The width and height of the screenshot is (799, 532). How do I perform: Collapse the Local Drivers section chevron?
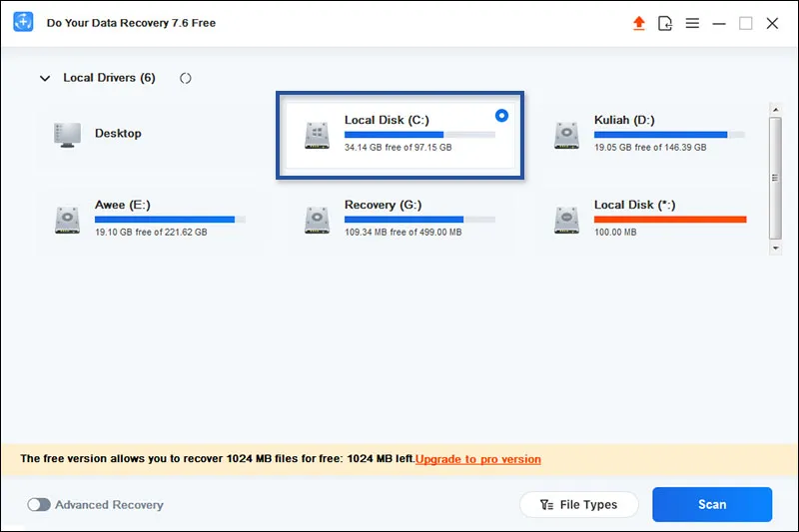tap(44, 78)
